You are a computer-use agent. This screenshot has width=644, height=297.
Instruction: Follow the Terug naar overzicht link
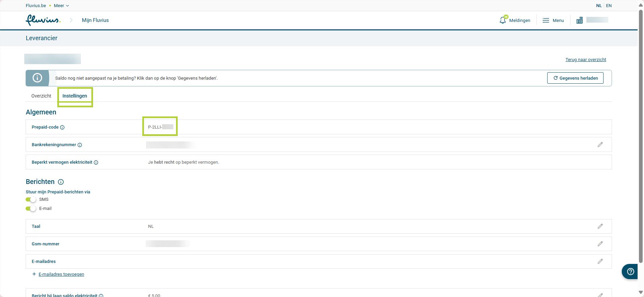[x=586, y=60]
